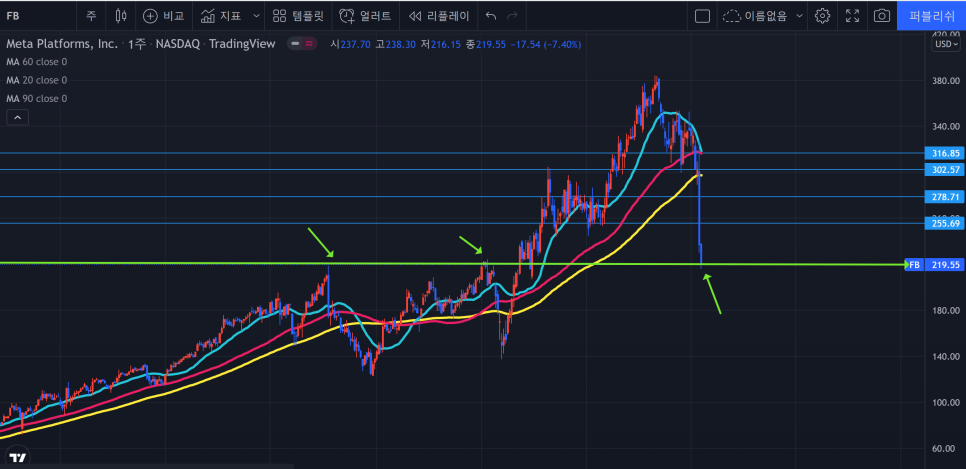Undo the last chart action
The height and width of the screenshot is (469, 966).
point(491,16)
